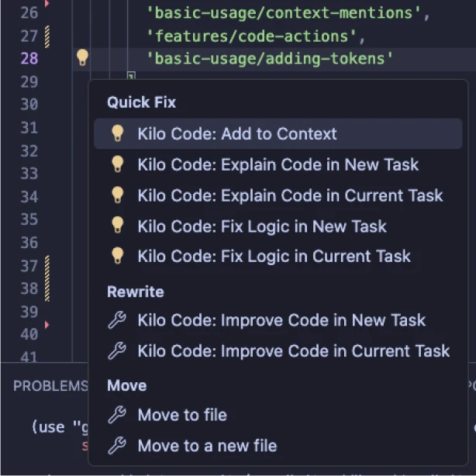This screenshot has height=476, width=476.
Task: Pick Kilo Code: Improve Code in Current Task
Action: [x=278, y=351]
